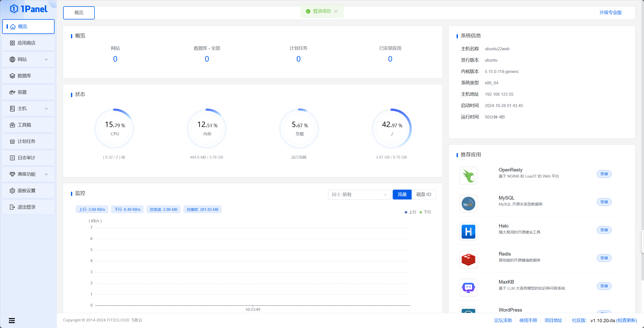644x328 pixels.
Task: Expand the 高级功能 sidebar menu
Action: 28,174
